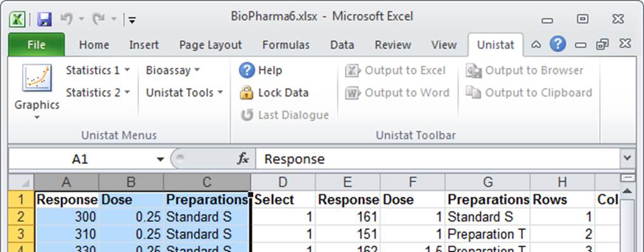Click the Unistat Help question mark icon
The width and height of the screenshot is (644, 252).
click(247, 70)
